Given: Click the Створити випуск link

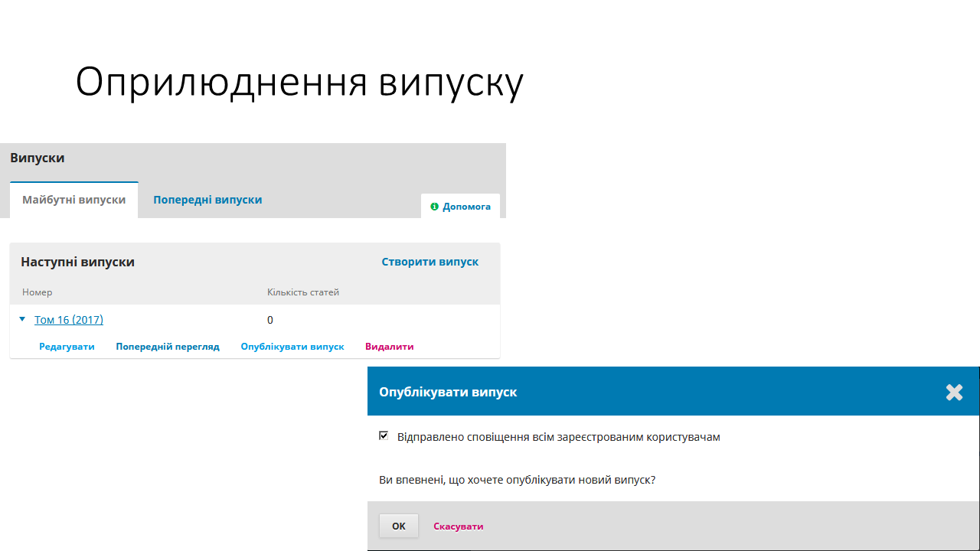Looking at the screenshot, I should (430, 262).
